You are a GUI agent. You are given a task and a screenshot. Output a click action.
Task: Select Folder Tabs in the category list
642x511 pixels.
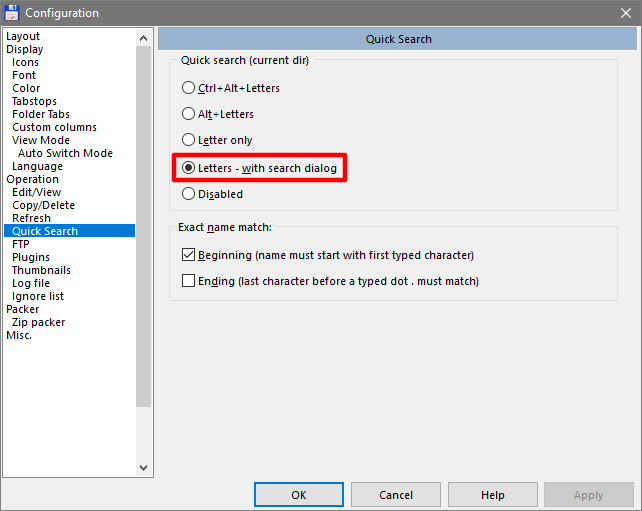coord(41,114)
